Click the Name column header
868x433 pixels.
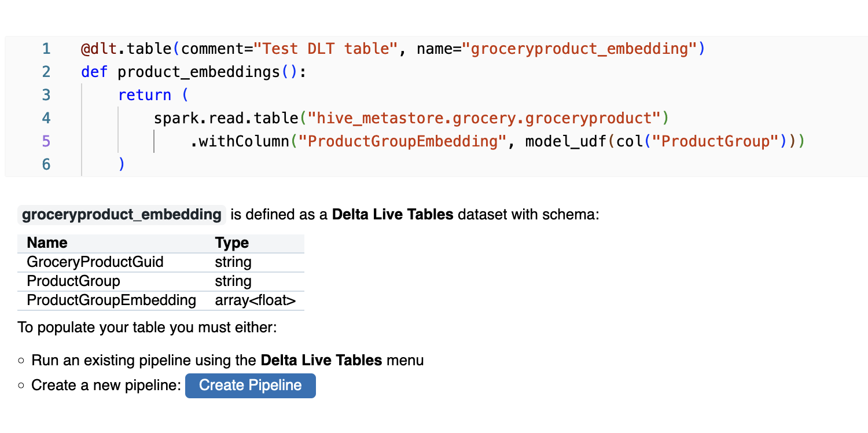point(46,243)
